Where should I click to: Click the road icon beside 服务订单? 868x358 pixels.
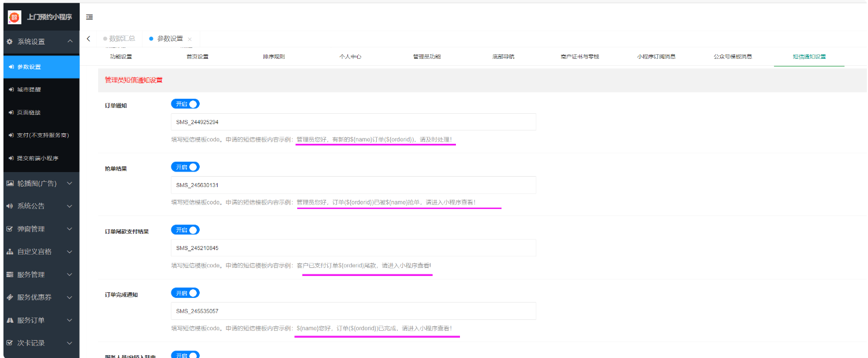pyautogui.click(x=10, y=320)
